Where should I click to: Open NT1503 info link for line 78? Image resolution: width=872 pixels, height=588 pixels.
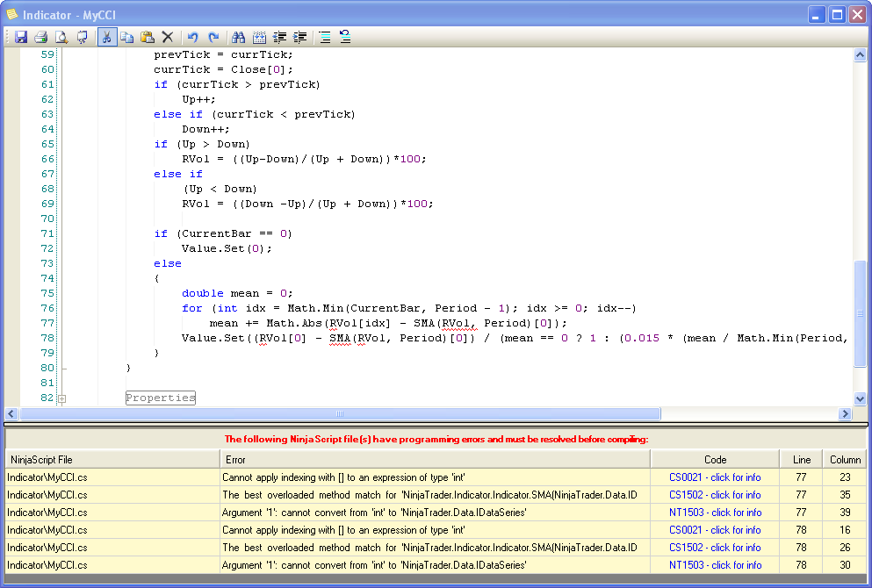click(715, 565)
